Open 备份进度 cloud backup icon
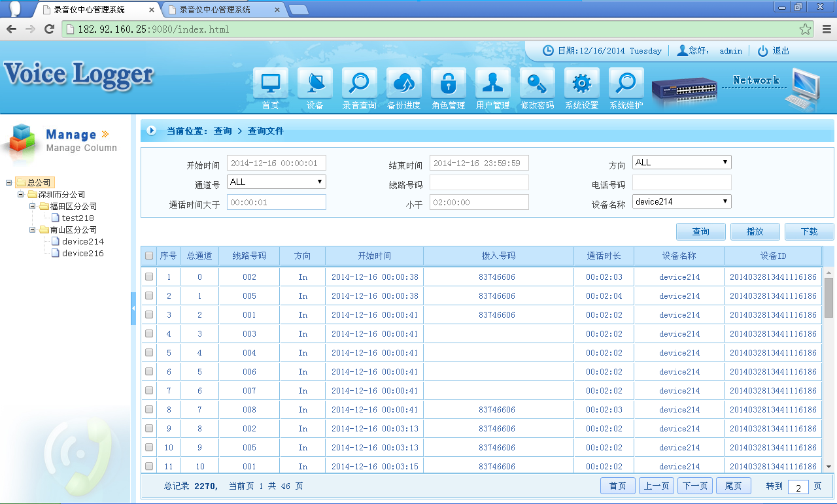This screenshot has width=837, height=504. coord(403,84)
